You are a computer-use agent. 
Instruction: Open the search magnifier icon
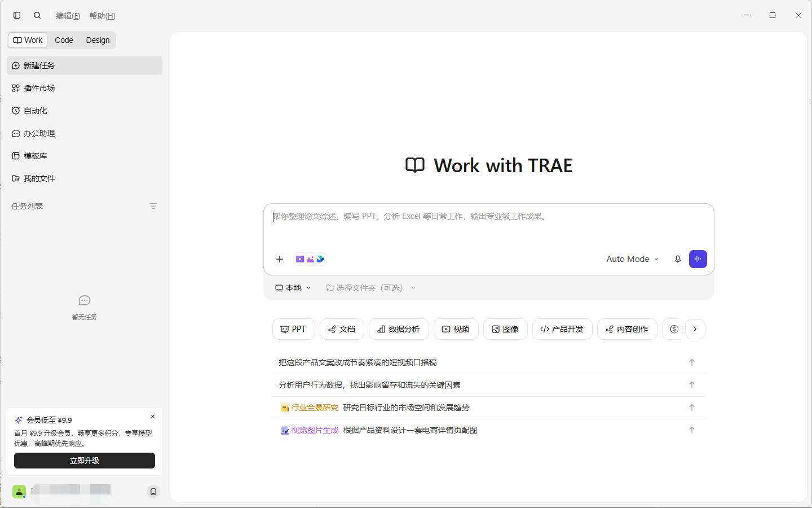coord(37,15)
